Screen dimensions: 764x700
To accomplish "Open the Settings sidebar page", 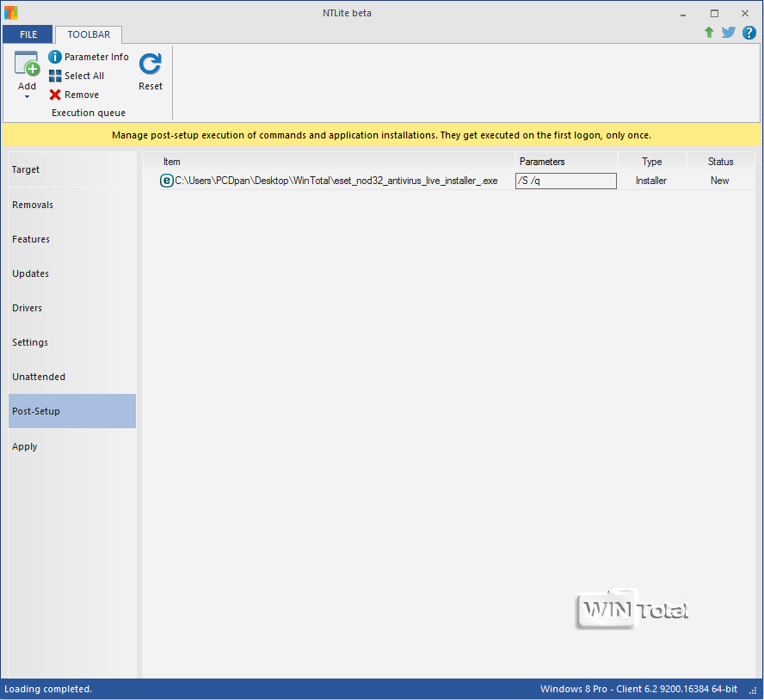I will coord(72,342).
